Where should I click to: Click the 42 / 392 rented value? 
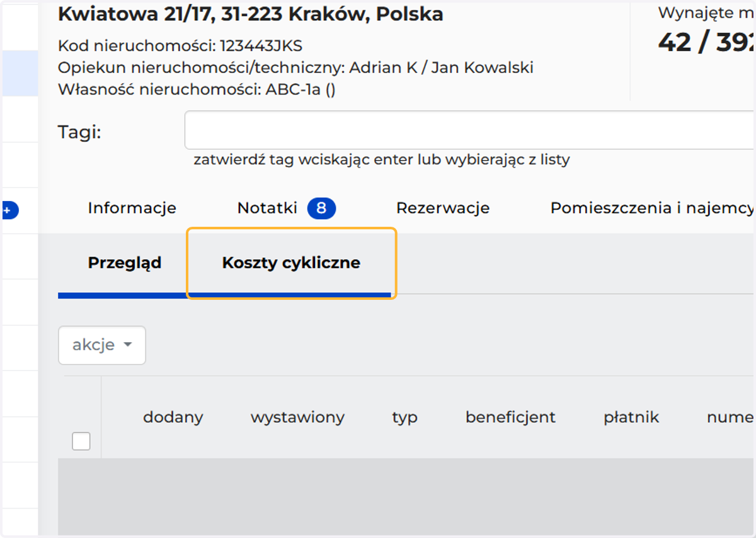pyautogui.click(x=707, y=42)
